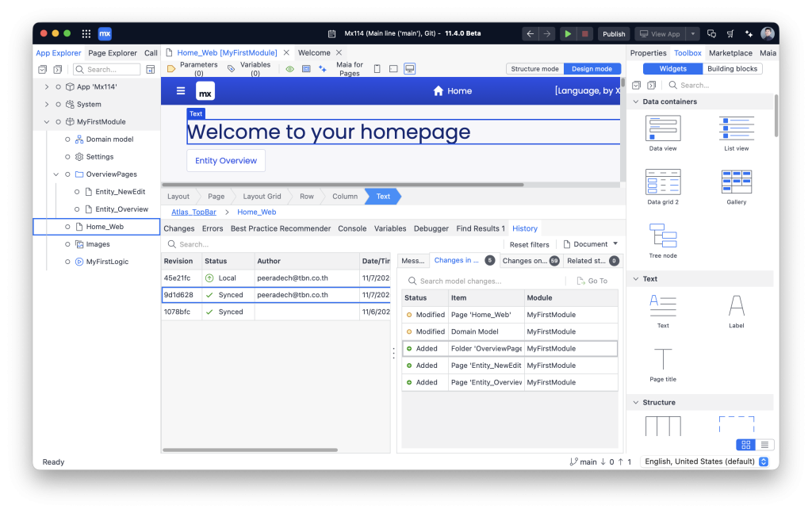
Task: Open the Marketplace tab
Action: (x=730, y=53)
